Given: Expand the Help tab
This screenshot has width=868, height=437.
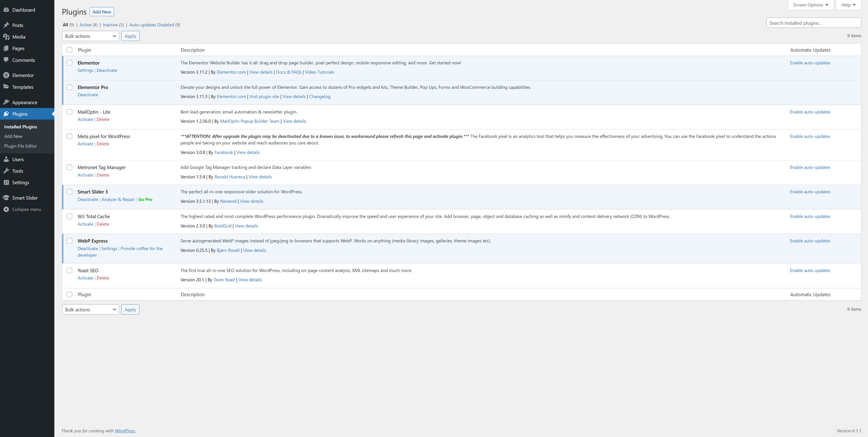Looking at the screenshot, I should pos(848,5).
